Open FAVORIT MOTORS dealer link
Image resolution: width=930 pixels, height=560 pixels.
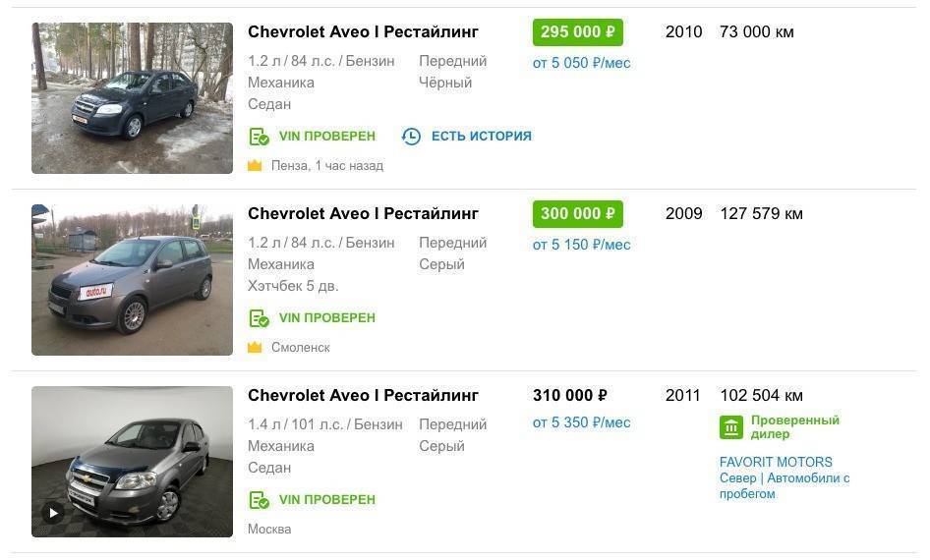[776, 462]
